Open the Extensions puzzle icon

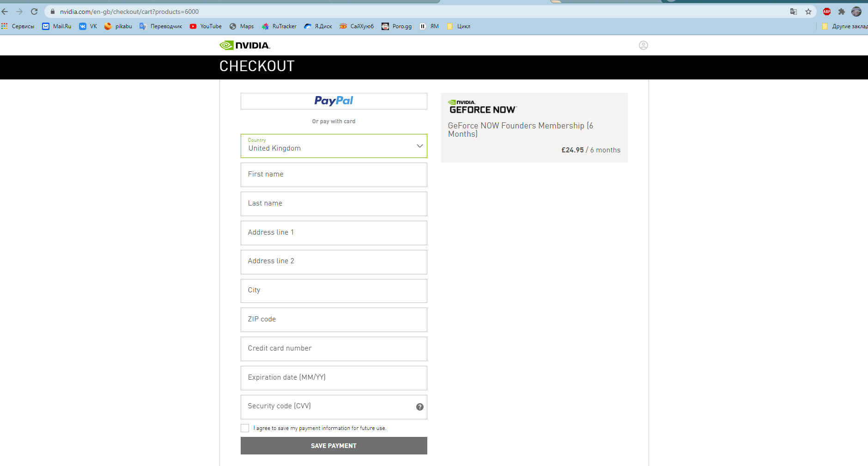pyautogui.click(x=842, y=12)
